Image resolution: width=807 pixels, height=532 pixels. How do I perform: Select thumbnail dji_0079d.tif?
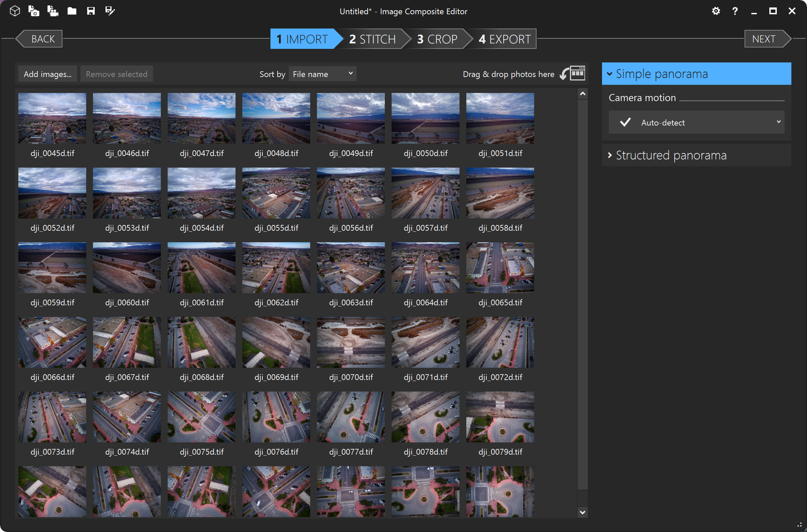500,417
